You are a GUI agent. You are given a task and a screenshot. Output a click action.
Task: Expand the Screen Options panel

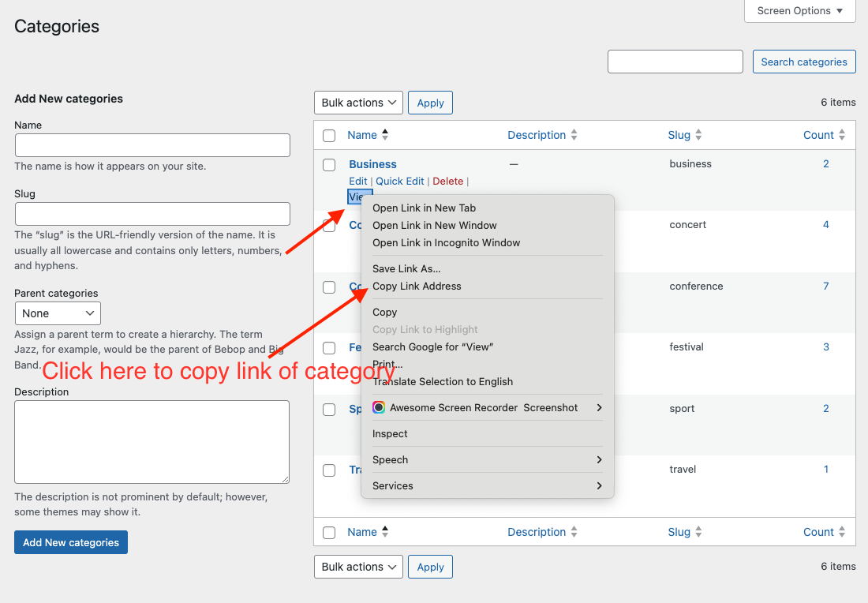[x=800, y=11]
